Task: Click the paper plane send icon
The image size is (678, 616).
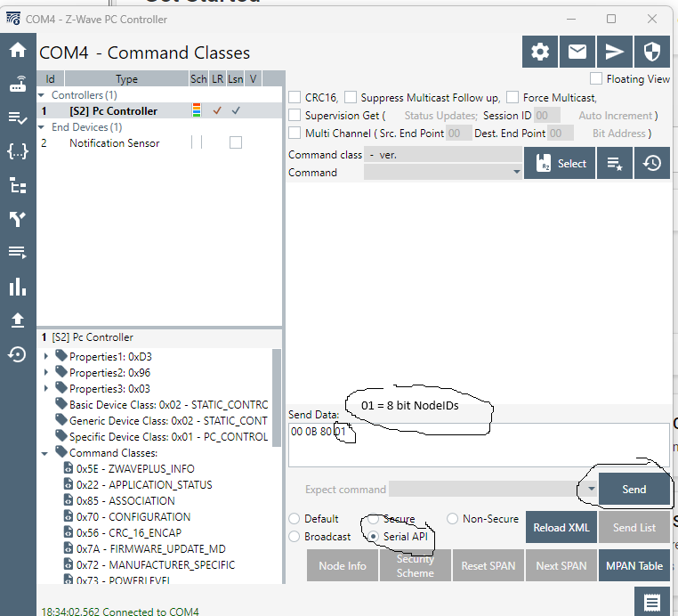Action: 615,53
